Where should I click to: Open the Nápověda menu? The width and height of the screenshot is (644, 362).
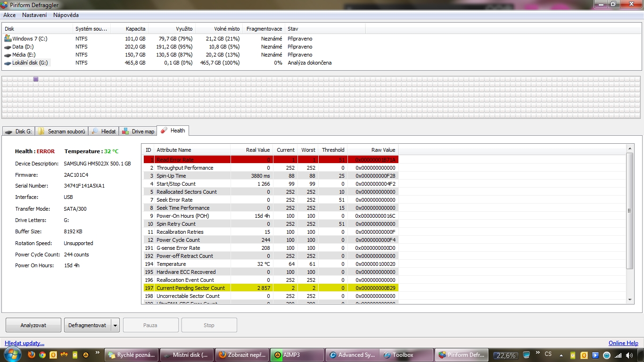(66, 15)
